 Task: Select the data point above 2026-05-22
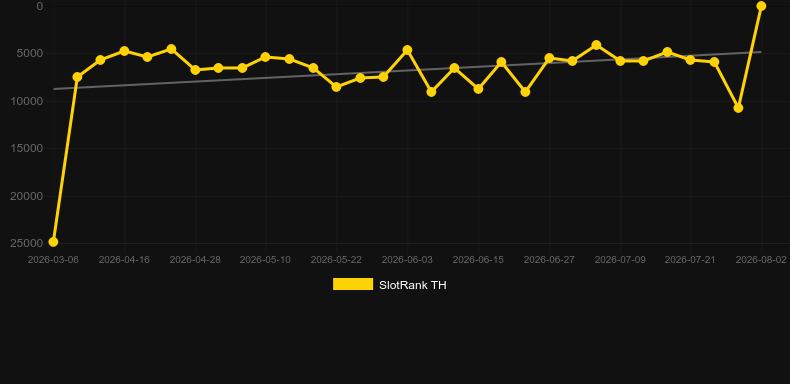[x=336, y=87]
